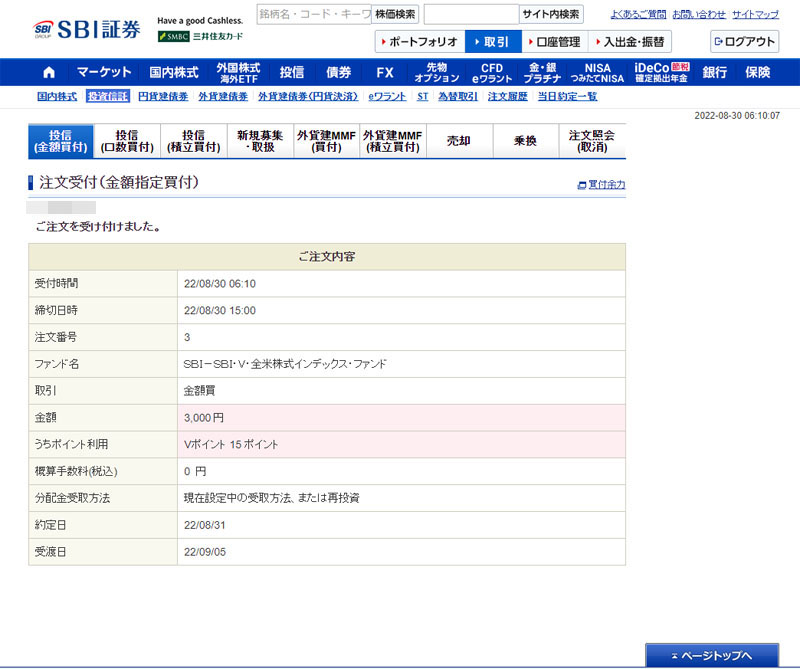Open the 国内株式 main menu
Image resolution: width=800 pixels, height=669 pixels.
[174, 72]
